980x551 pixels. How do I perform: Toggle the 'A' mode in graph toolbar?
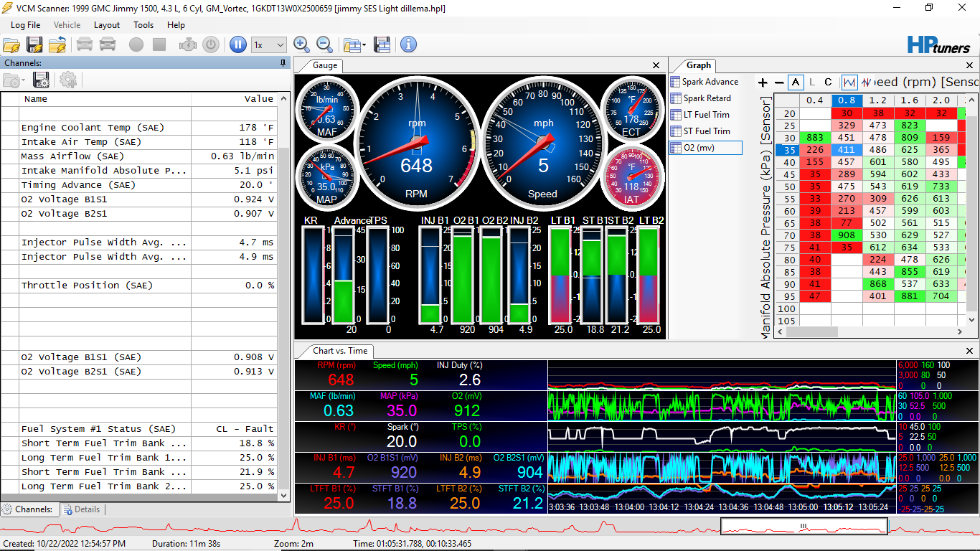796,83
